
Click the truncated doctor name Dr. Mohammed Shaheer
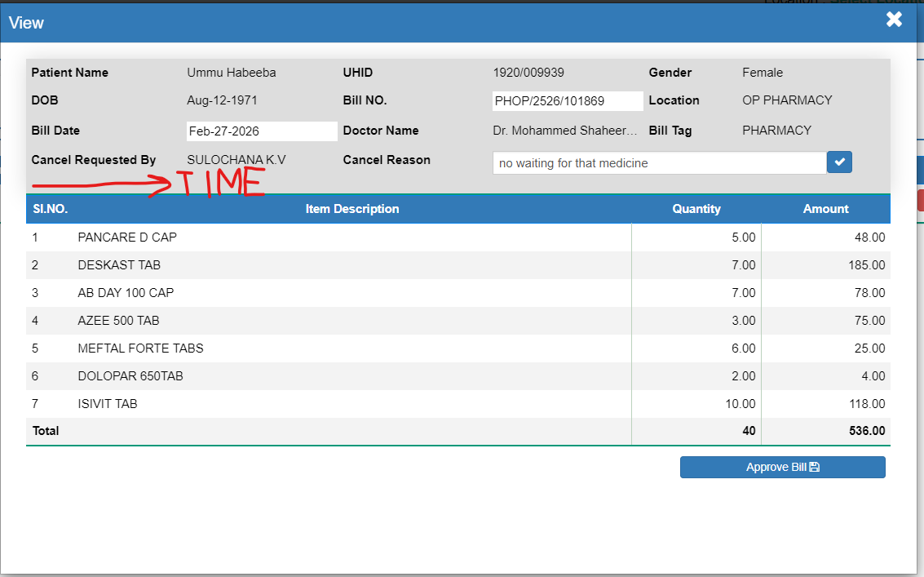point(565,131)
